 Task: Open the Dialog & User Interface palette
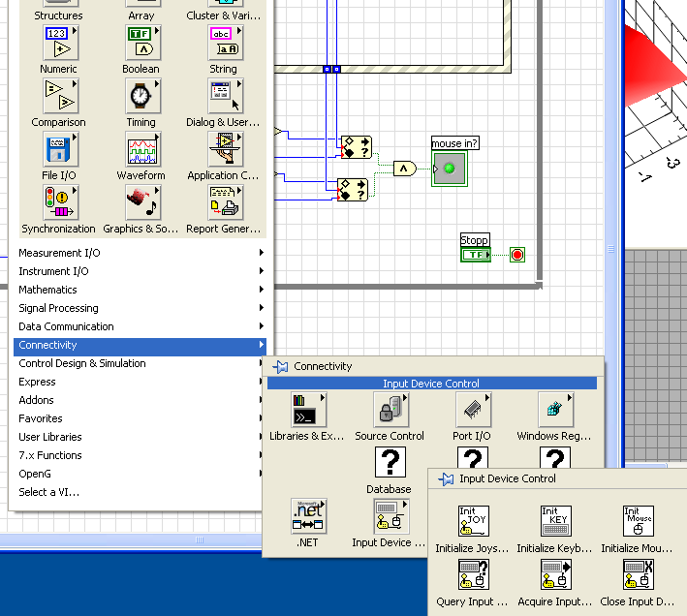[225, 96]
